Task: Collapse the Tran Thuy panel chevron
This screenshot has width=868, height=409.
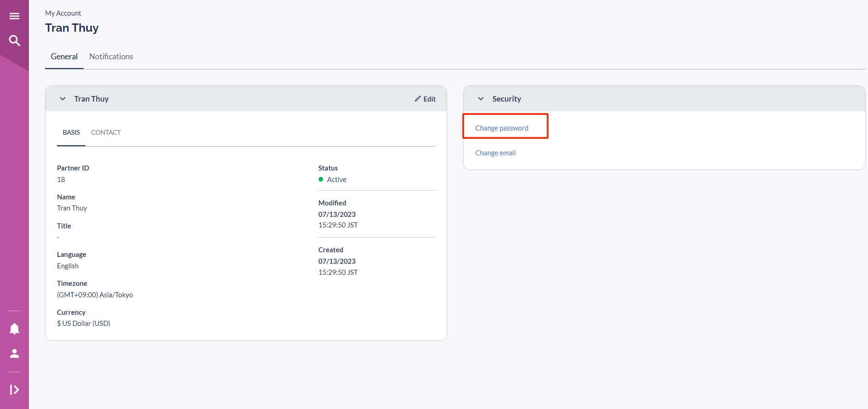Action: point(63,99)
